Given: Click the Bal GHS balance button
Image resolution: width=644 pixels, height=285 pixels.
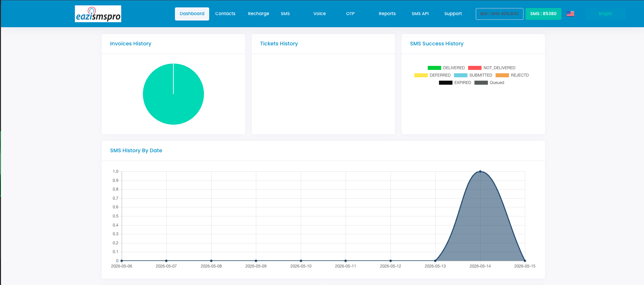Looking at the screenshot, I should (x=499, y=14).
